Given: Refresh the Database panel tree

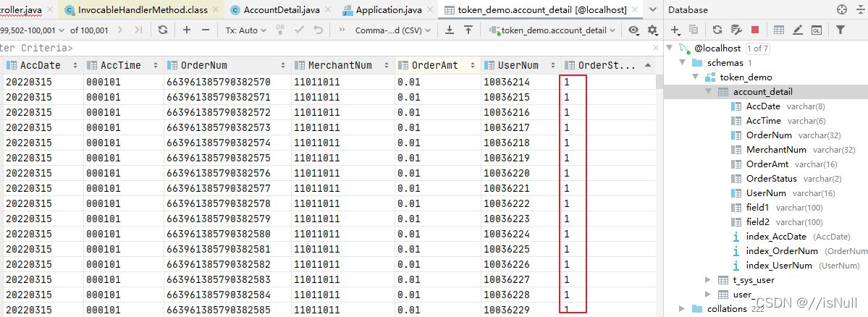Looking at the screenshot, I should click(717, 30).
